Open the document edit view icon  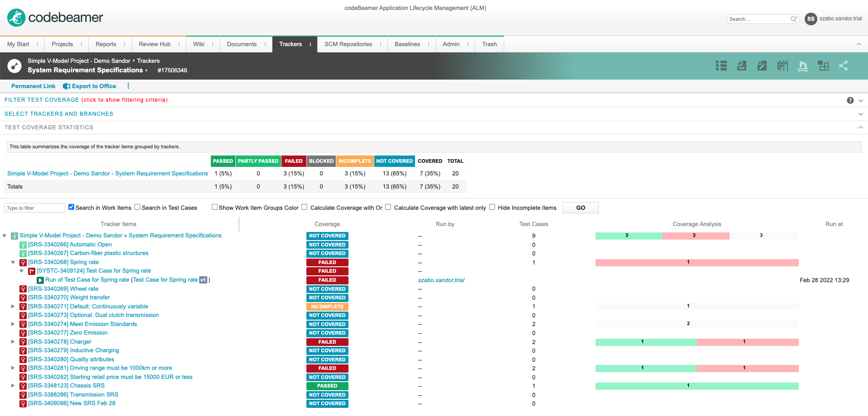pyautogui.click(x=762, y=66)
